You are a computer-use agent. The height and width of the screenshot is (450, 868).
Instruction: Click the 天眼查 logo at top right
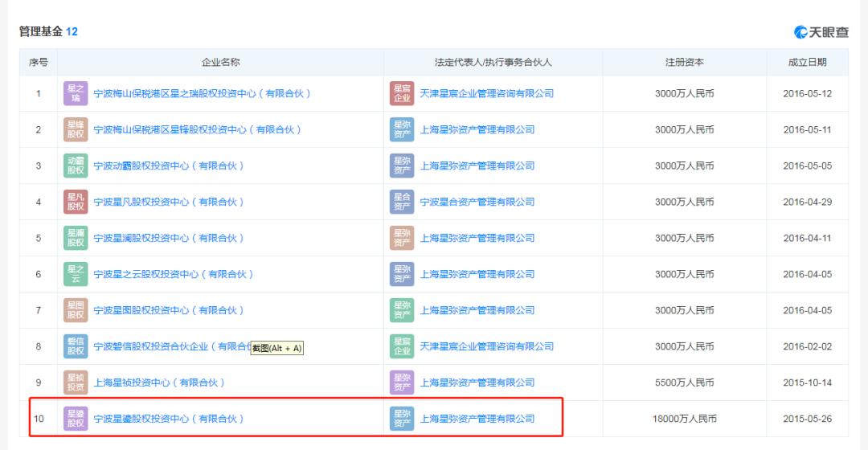(821, 32)
